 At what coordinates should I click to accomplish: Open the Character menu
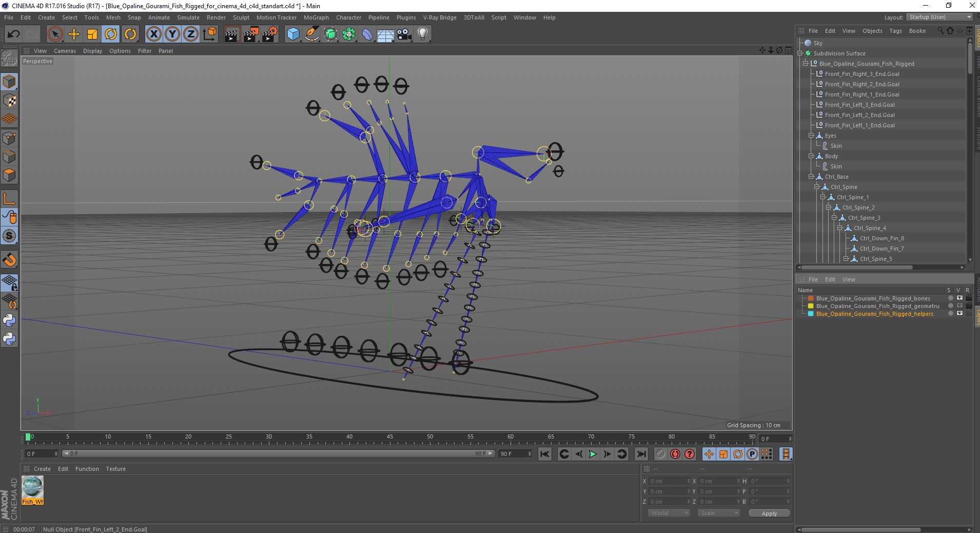click(x=348, y=17)
